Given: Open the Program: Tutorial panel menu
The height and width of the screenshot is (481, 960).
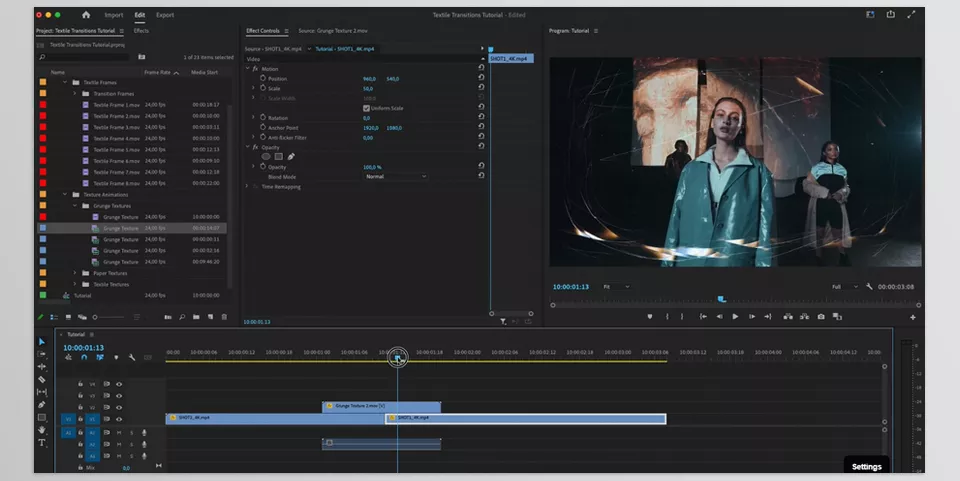Looking at the screenshot, I should pyautogui.click(x=596, y=31).
